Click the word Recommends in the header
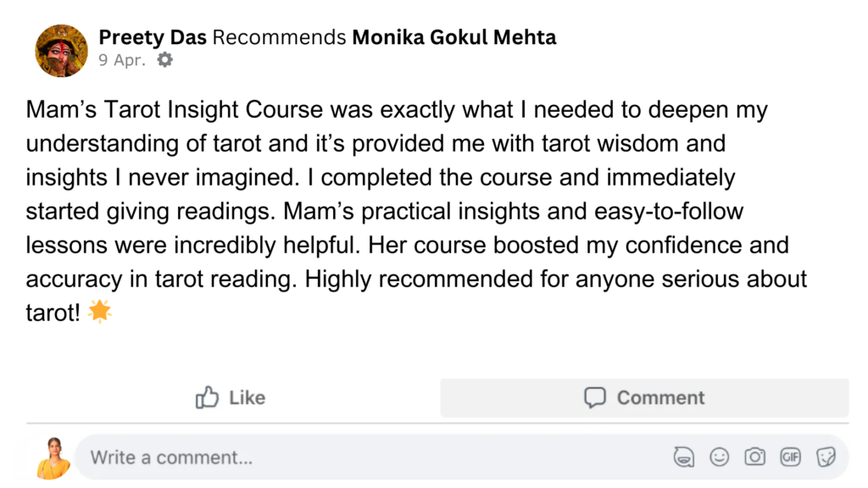Screen dimensions: 868x488 coord(279,37)
